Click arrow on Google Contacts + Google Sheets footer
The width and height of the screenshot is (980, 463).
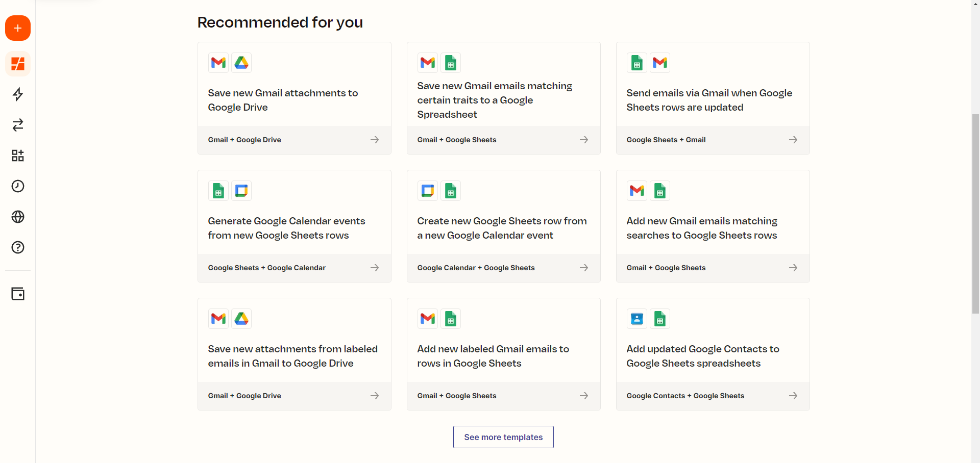[x=793, y=396]
